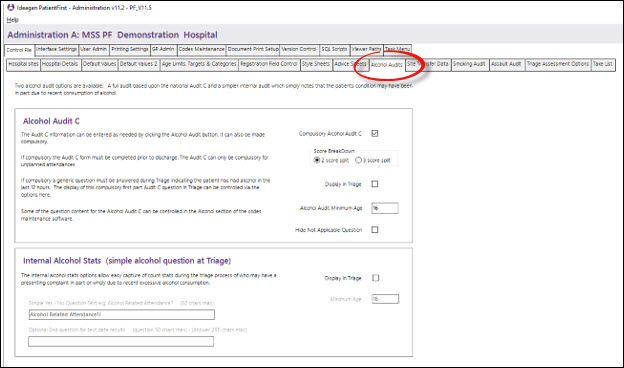
Task: Click the Internal Alcohol Stats section heading
Action: 127,261
